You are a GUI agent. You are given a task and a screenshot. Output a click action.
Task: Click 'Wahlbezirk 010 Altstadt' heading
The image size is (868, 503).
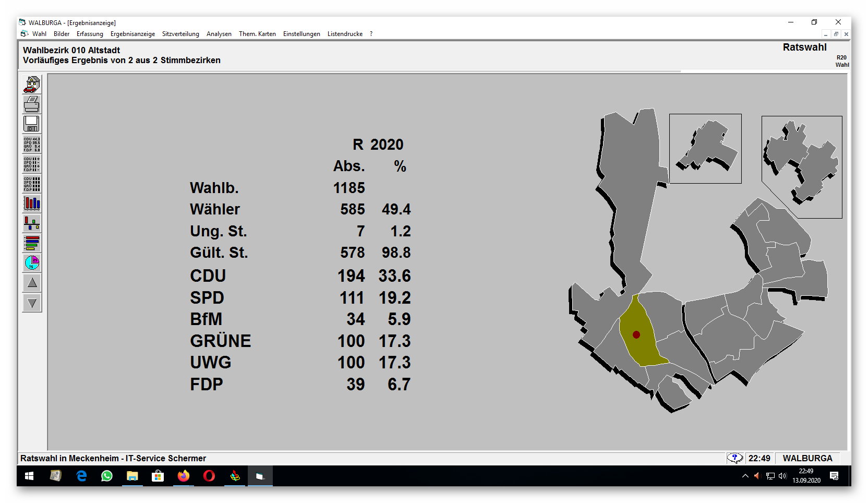click(71, 50)
